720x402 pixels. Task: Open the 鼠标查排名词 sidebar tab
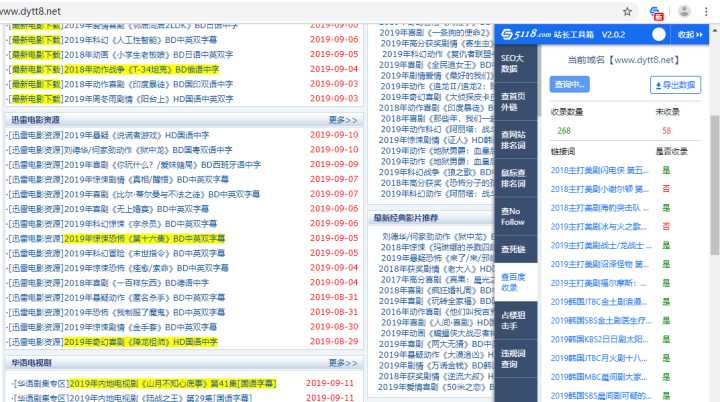tap(516, 178)
